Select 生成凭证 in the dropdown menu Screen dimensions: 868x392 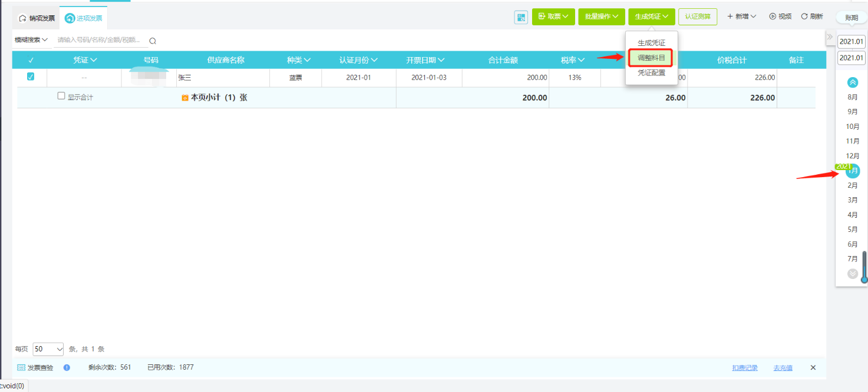652,43
